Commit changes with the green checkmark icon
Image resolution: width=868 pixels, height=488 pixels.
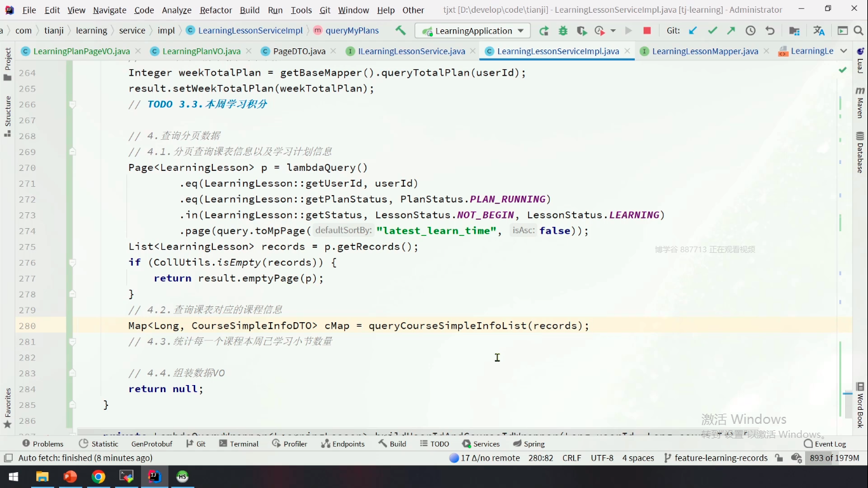pos(712,30)
